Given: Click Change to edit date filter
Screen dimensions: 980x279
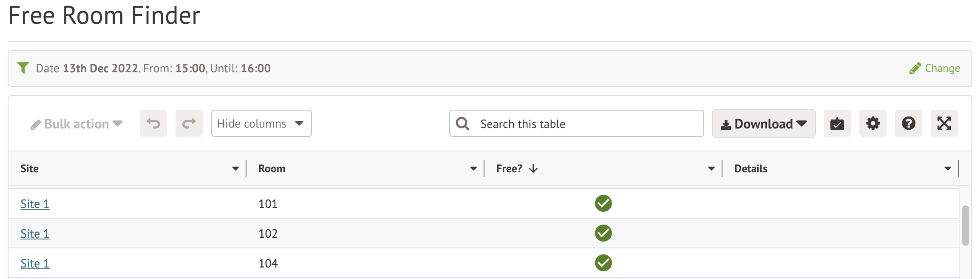Looking at the screenshot, I should point(935,68).
